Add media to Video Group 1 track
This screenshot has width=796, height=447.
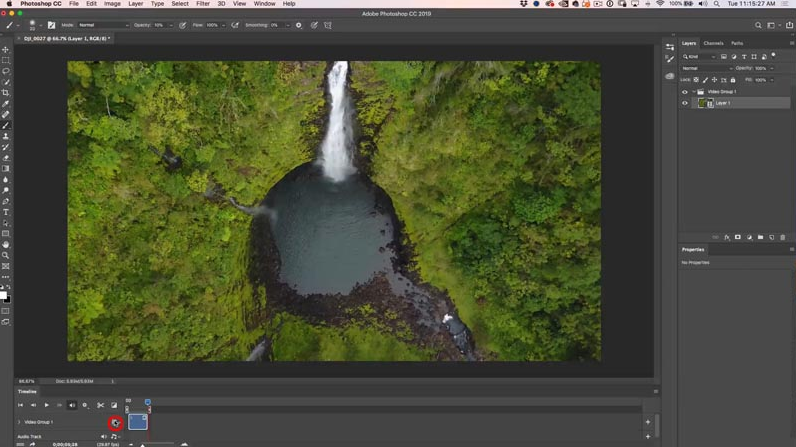coord(648,422)
